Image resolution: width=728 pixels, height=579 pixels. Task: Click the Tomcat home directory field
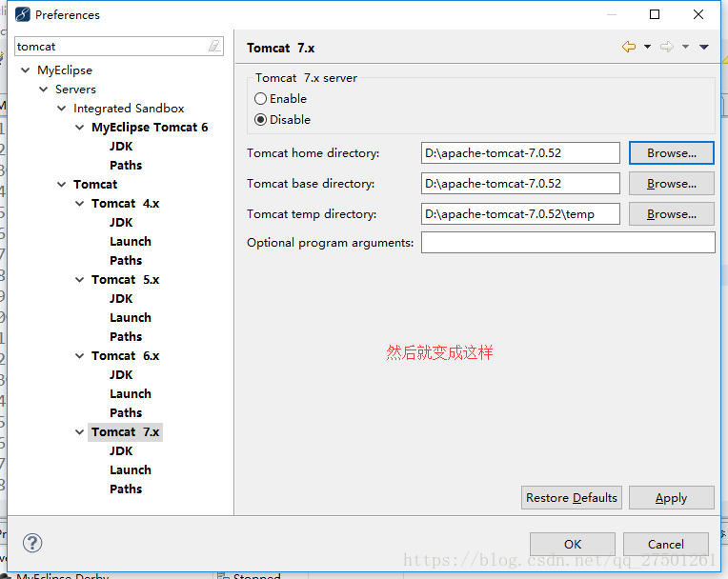pyautogui.click(x=520, y=153)
